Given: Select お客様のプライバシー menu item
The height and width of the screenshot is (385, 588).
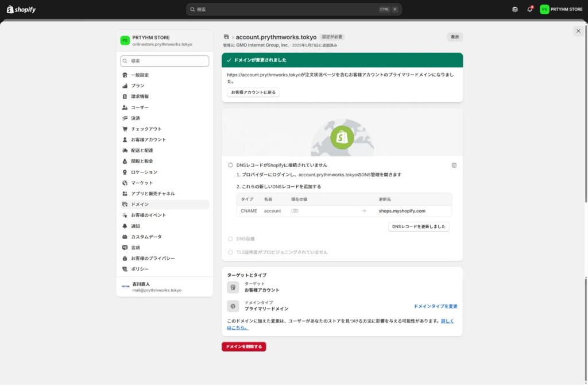Looking at the screenshot, I should point(165,259).
